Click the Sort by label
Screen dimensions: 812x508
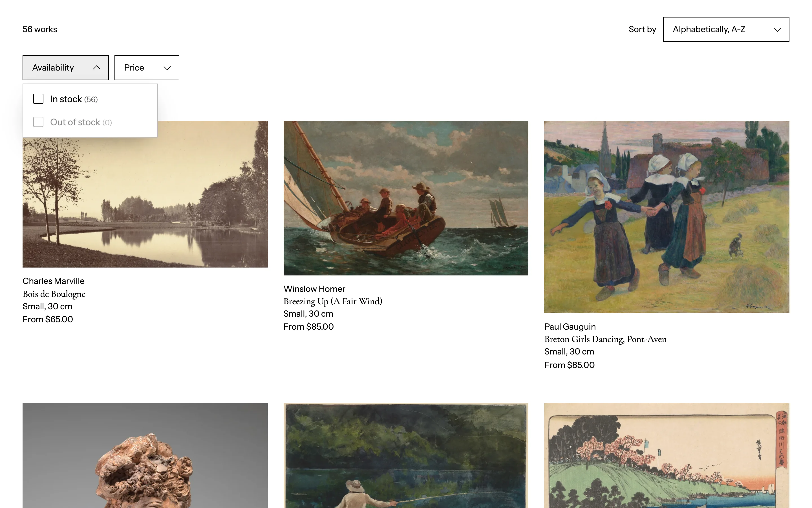[642, 29]
